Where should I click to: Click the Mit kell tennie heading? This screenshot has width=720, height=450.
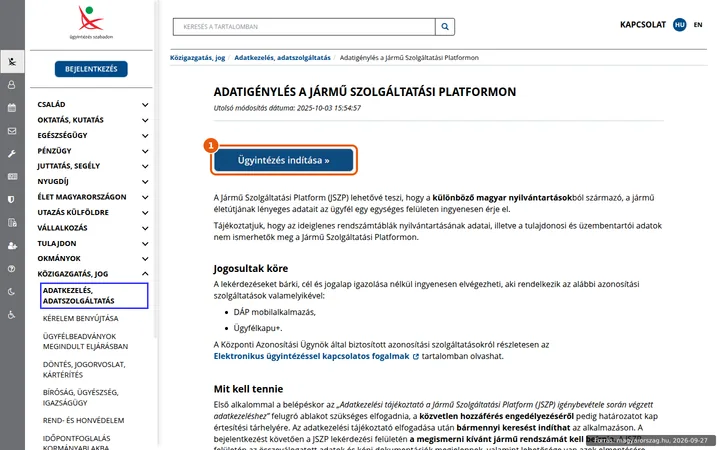point(248,389)
